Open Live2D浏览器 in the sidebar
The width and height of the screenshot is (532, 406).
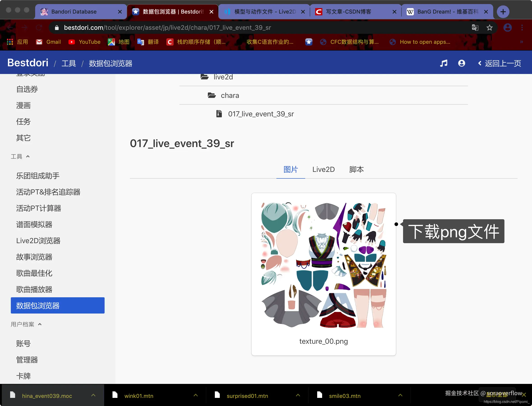(x=38, y=241)
